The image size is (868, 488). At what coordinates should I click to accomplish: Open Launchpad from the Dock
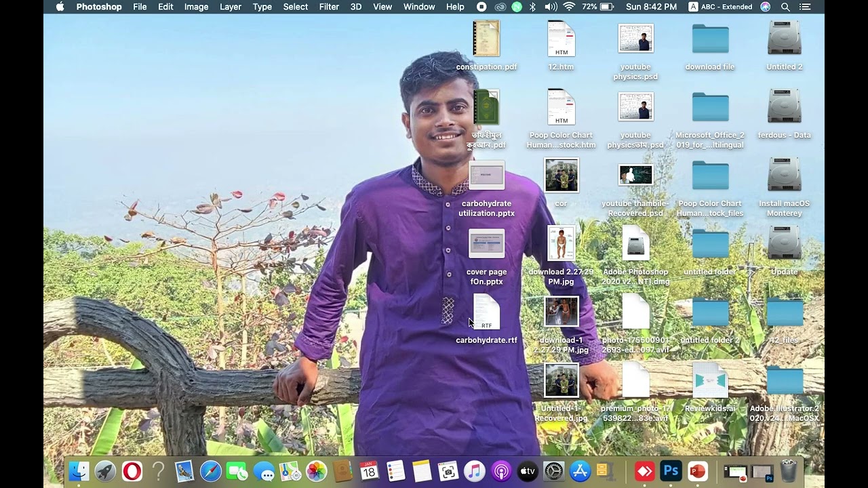pos(105,471)
